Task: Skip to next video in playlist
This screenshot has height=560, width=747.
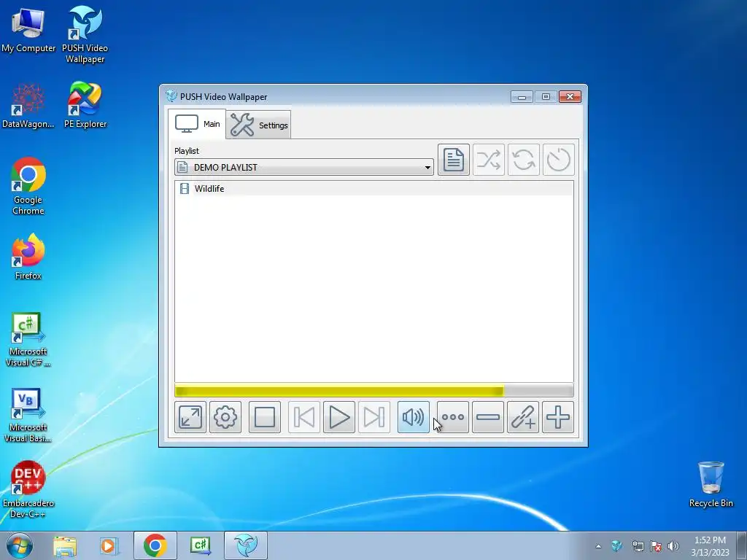Action: click(374, 417)
